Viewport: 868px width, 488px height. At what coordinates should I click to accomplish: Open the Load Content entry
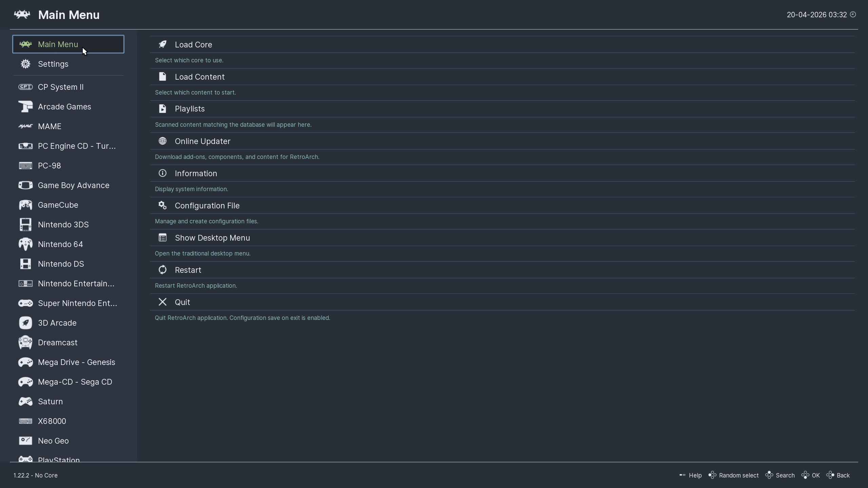tap(199, 77)
